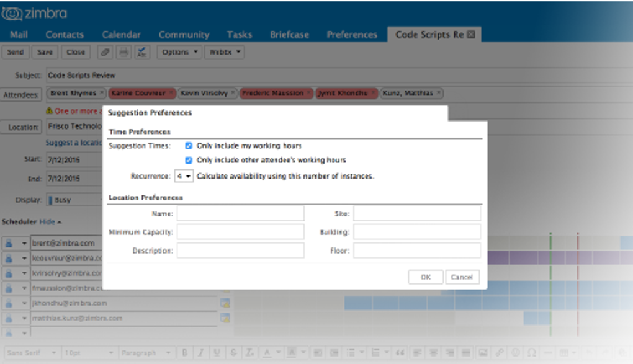Screen dimensions: 633x364
Task: Click the Zimbra logo
Action: (x=34, y=13)
